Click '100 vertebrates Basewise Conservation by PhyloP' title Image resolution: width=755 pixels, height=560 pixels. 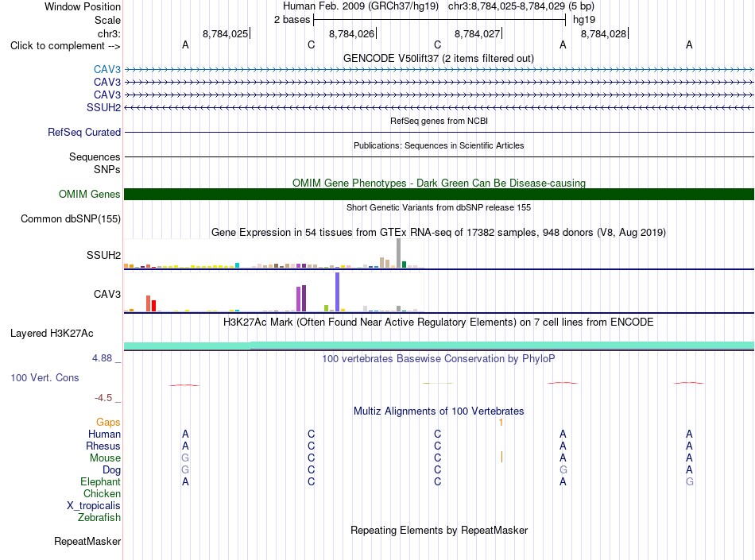pos(439,359)
